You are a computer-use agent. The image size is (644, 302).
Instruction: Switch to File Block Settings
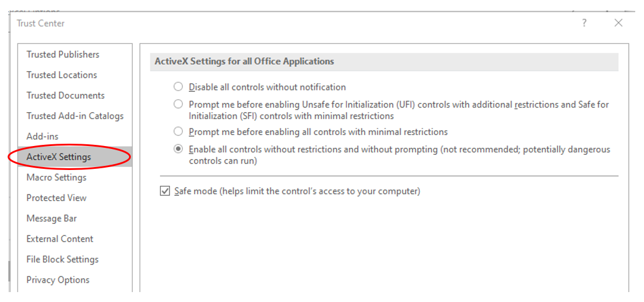[63, 259]
